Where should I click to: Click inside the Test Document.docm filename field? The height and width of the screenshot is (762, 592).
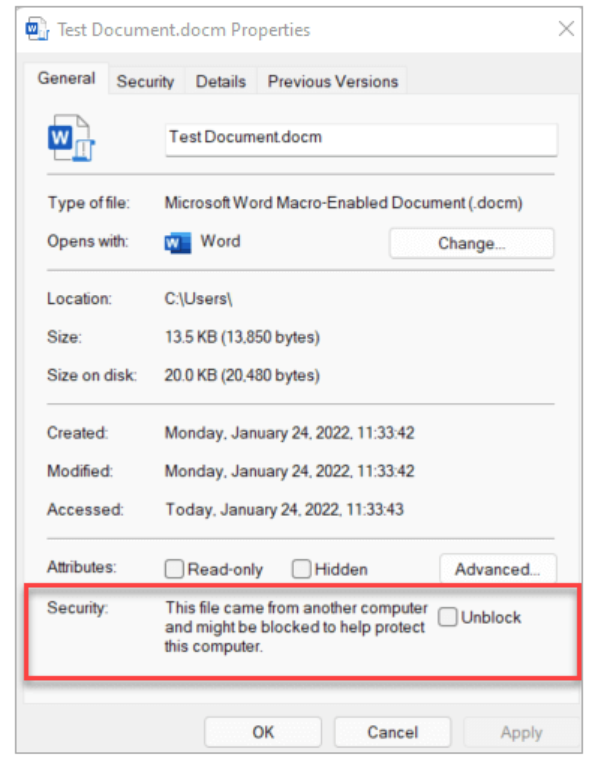[361, 139]
